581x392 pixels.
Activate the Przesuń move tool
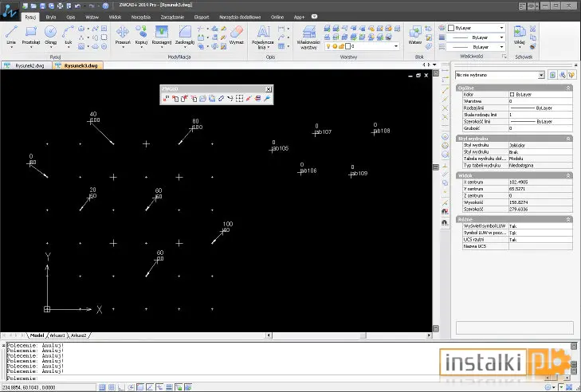click(x=123, y=35)
